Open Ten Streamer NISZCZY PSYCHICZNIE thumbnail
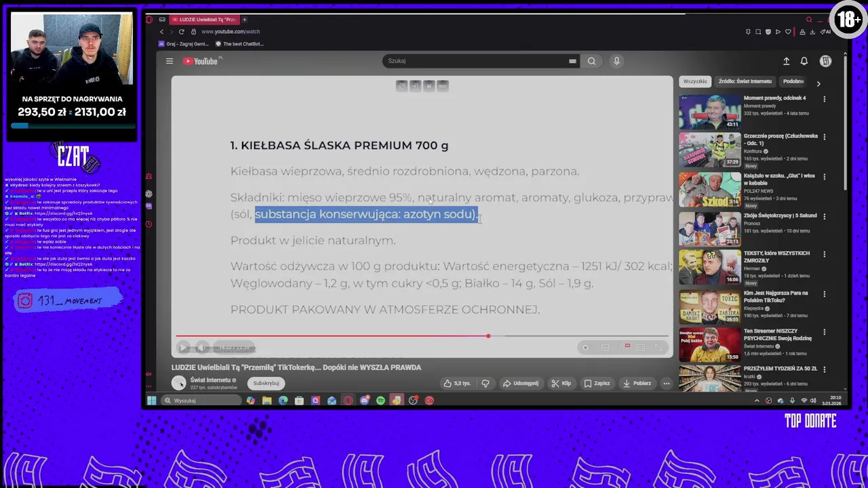Screen dimensions: 868x488 click(710, 346)
